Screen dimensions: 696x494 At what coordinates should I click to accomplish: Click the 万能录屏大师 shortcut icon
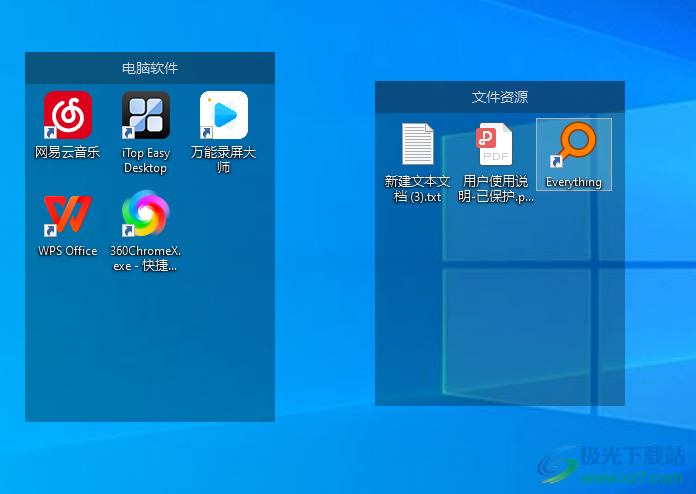(x=224, y=115)
